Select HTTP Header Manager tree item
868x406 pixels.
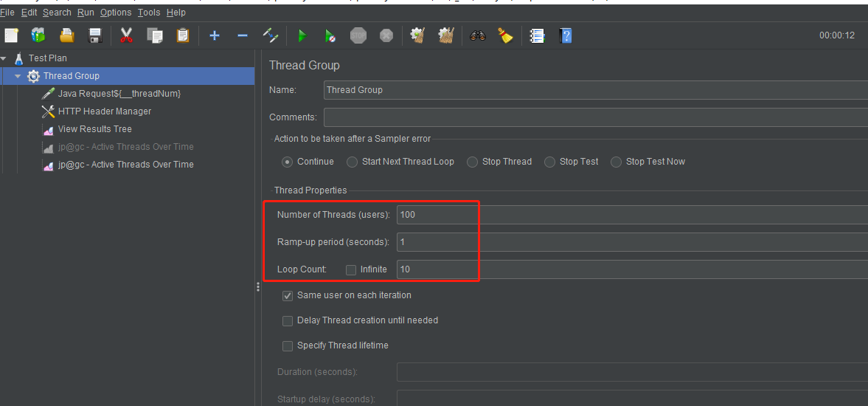(105, 111)
